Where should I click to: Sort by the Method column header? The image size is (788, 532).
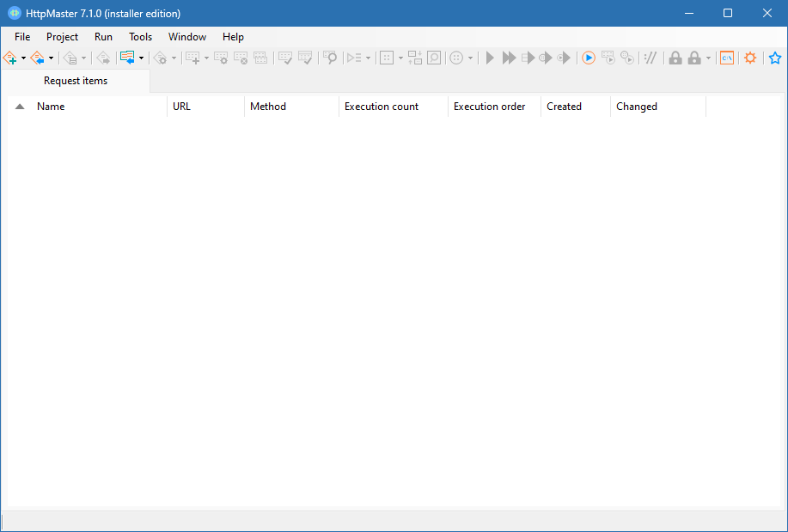(291, 107)
